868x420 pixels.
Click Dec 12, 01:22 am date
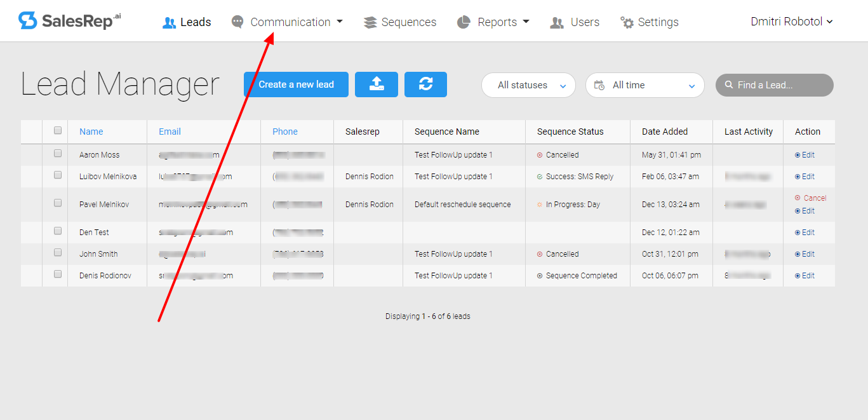671,233
